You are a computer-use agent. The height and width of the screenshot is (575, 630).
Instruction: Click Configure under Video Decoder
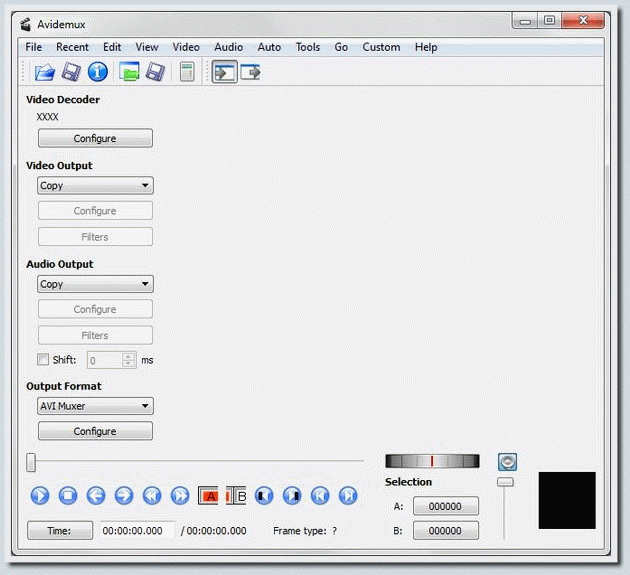[95, 138]
